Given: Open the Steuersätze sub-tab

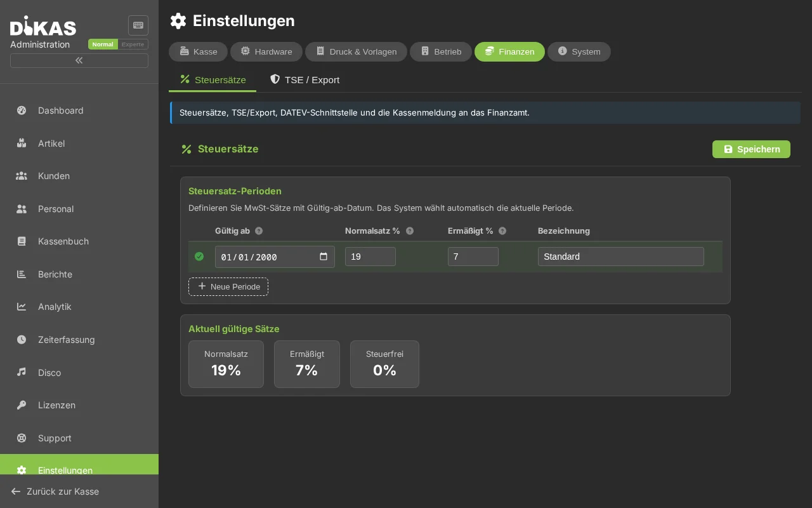Looking at the screenshot, I should (x=213, y=80).
